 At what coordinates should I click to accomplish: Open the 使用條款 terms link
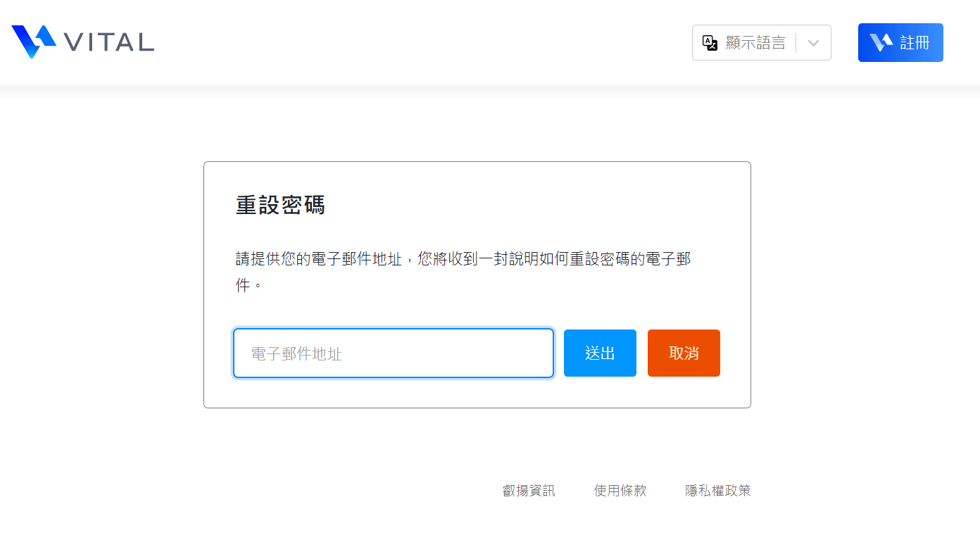coord(620,491)
